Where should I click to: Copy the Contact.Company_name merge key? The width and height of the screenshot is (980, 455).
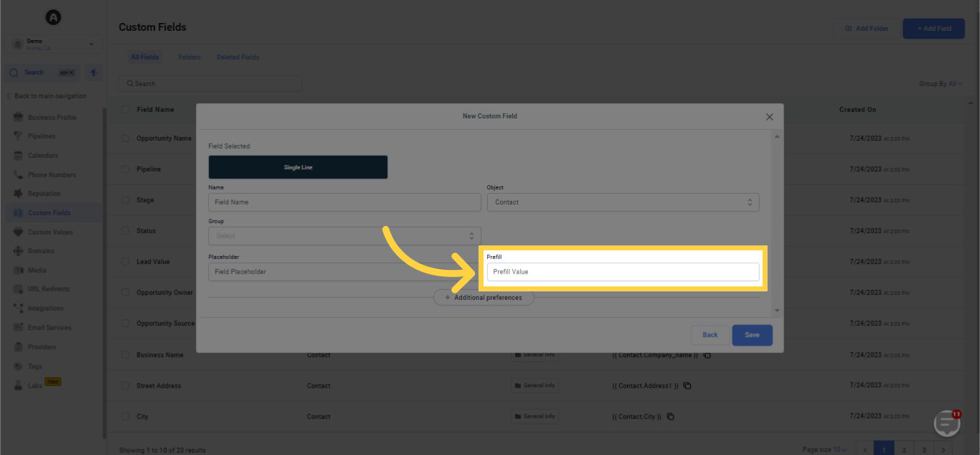(x=707, y=355)
